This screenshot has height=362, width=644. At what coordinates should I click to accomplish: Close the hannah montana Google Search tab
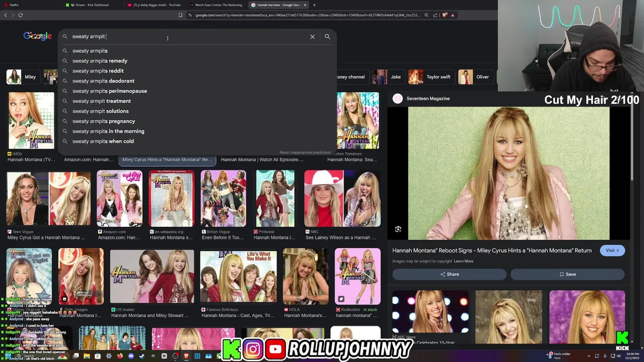[x=306, y=5]
